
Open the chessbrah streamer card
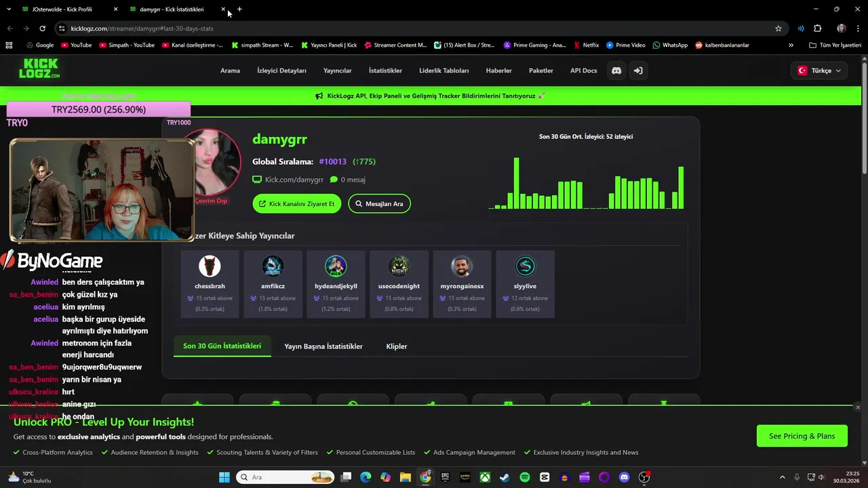(210, 284)
